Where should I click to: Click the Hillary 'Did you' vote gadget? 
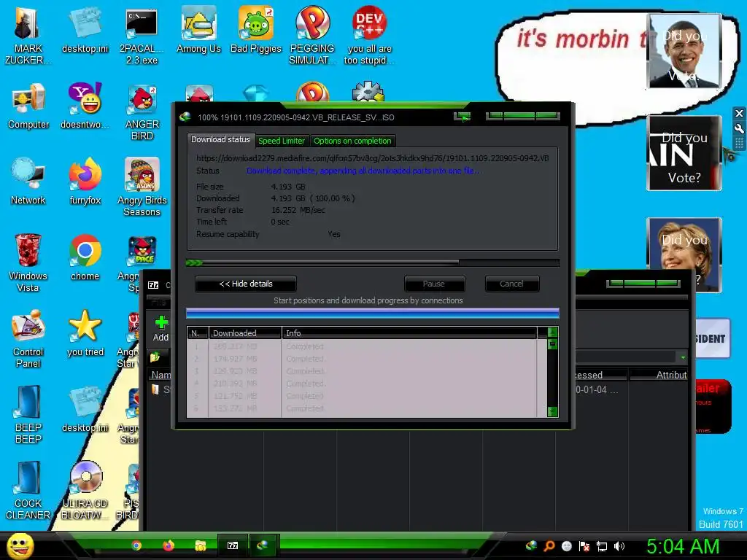pos(684,254)
